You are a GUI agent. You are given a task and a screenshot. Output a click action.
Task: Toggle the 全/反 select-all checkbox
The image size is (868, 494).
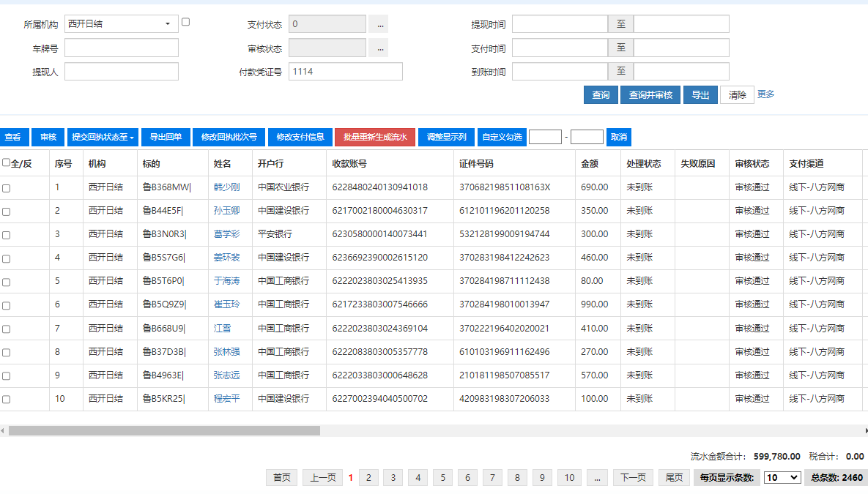click(x=7, y=162)
